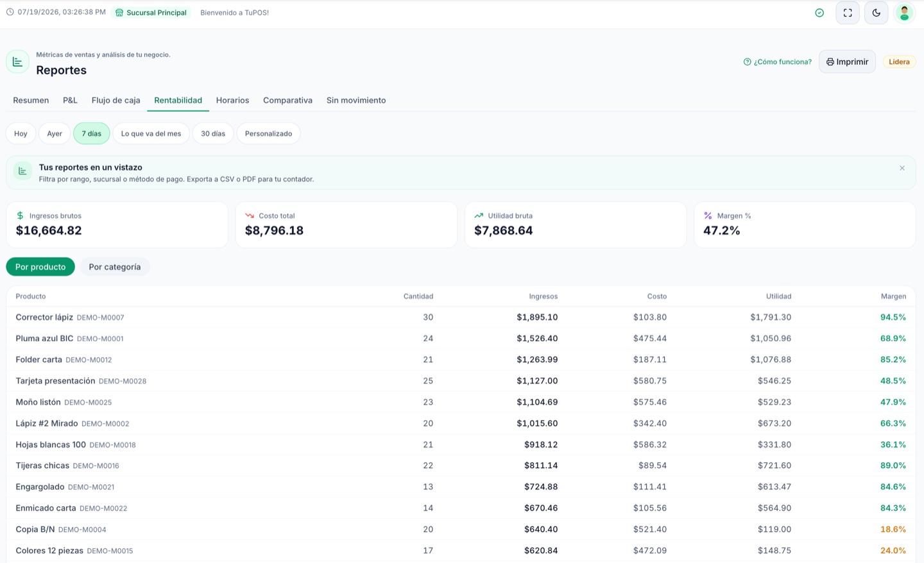
Task: Click the Pluma azul BIC product name
Action: (44, 339)
